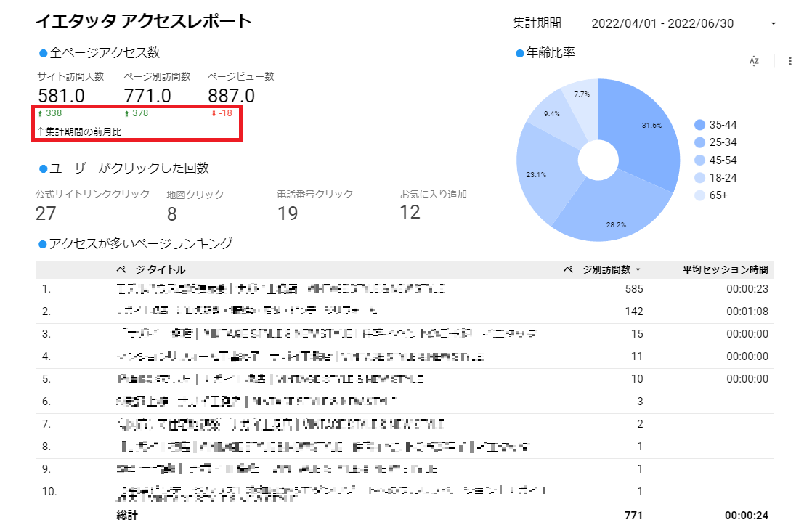
Task: Click the blue bullet before アクセスが多いページランキング
Action: (x=42, y=244)
